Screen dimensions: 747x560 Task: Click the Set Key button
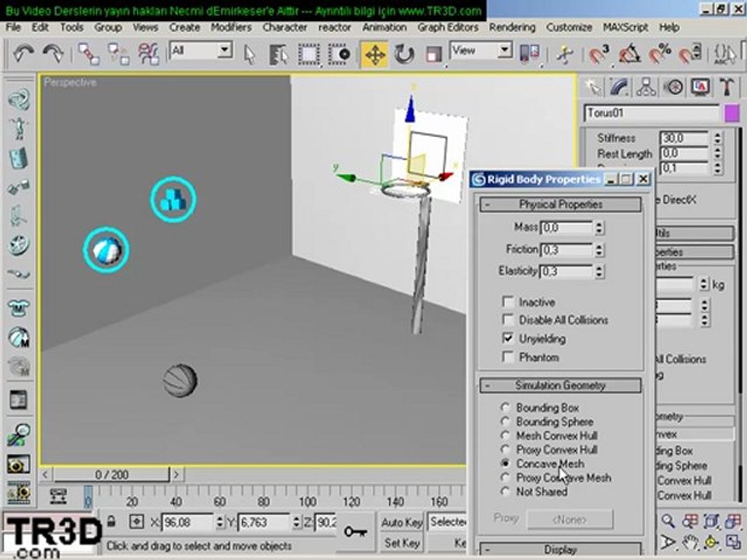[x=402, y=543]
